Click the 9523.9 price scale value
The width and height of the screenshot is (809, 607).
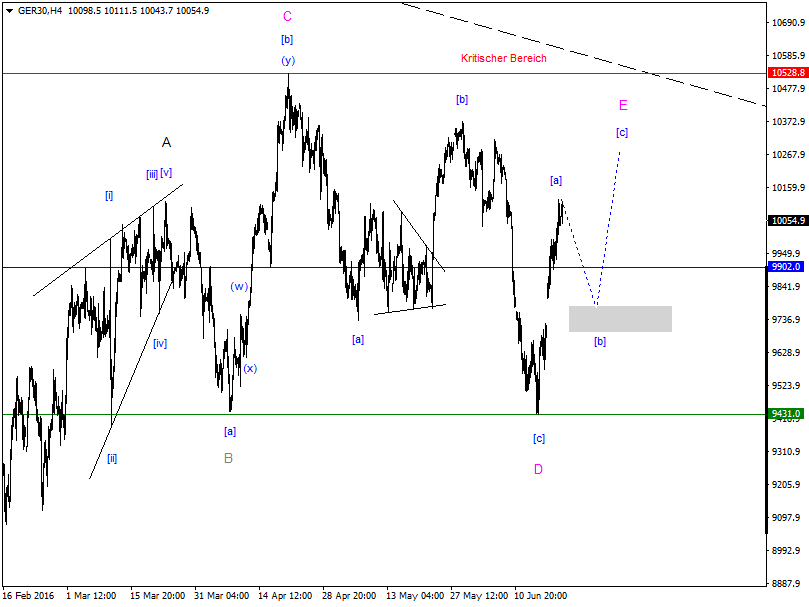coord(786,386)
